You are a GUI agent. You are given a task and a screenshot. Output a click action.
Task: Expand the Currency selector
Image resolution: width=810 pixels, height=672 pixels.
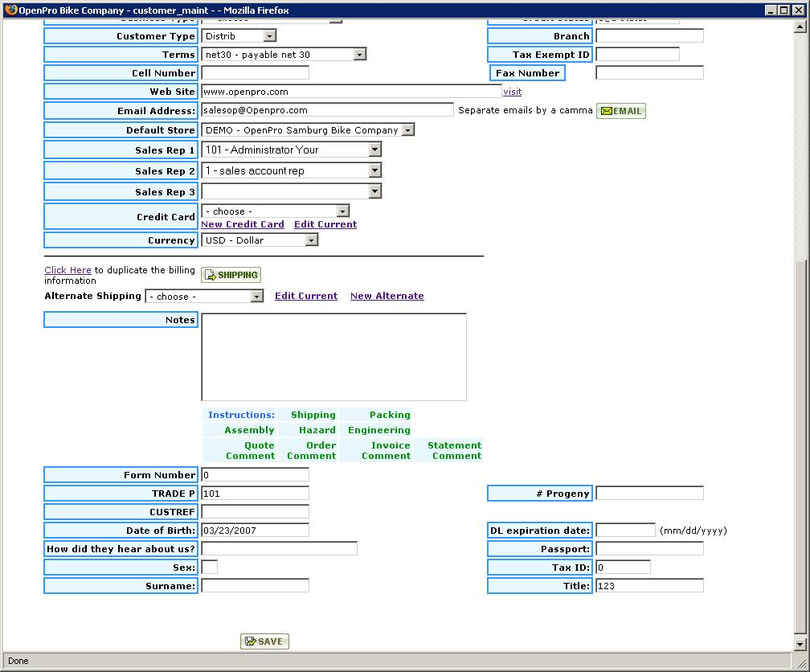tap(311, 240)
